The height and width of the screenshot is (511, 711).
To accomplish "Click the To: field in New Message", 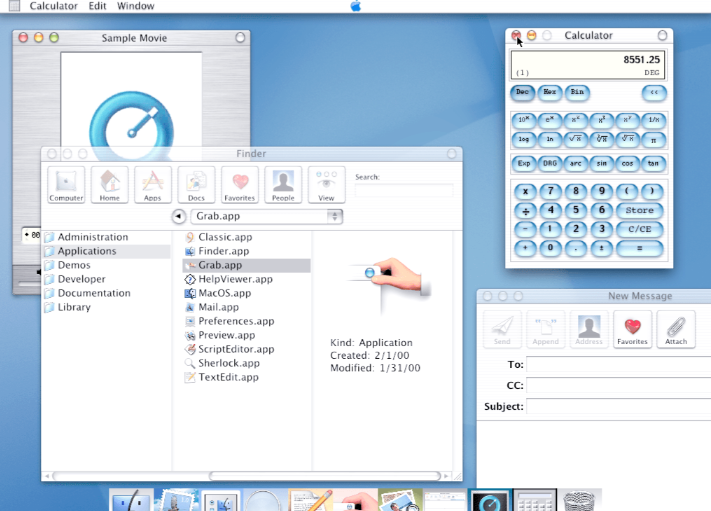I will pos(618,365).
